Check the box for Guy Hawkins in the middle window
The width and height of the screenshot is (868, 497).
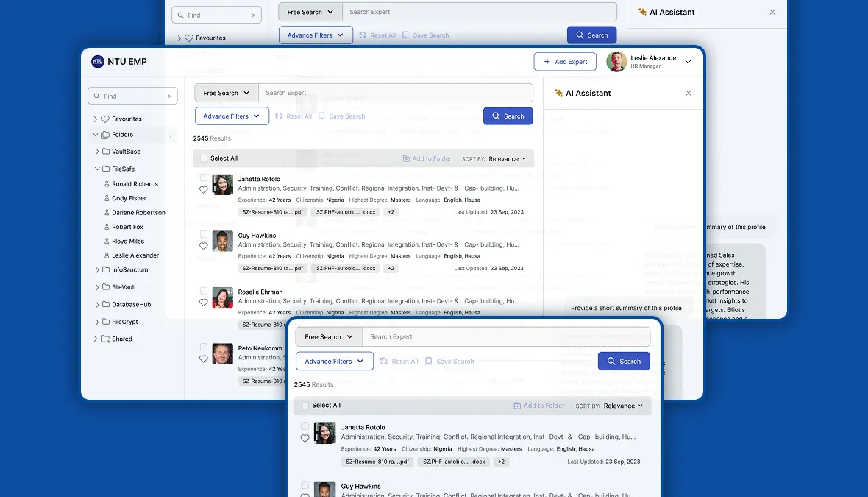(204, 234)
